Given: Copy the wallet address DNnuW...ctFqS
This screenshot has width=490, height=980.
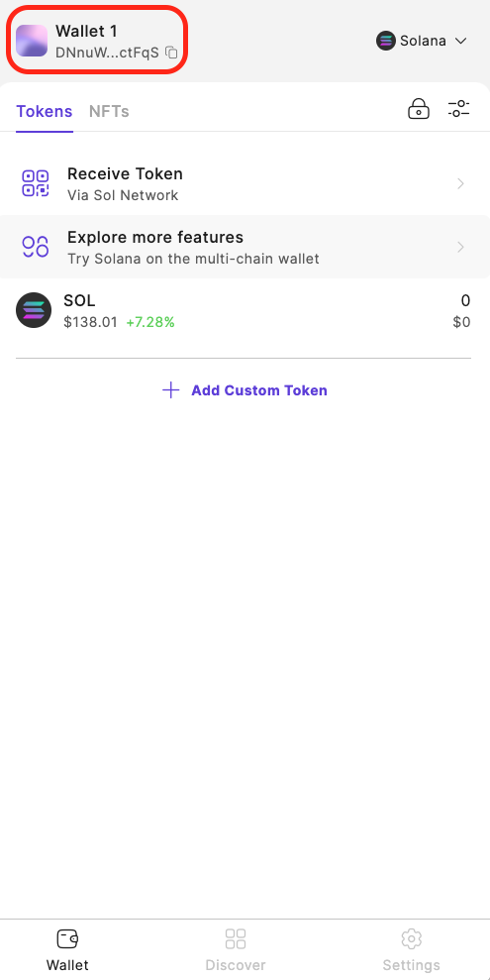Looking at the screenshot, I should click(171, 53).
